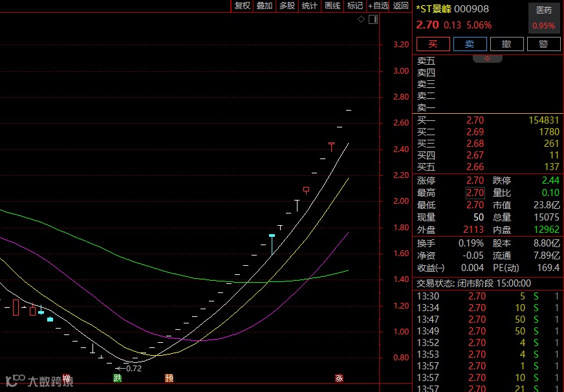
Task: Click the 卖五 row label
Action: 426,61
